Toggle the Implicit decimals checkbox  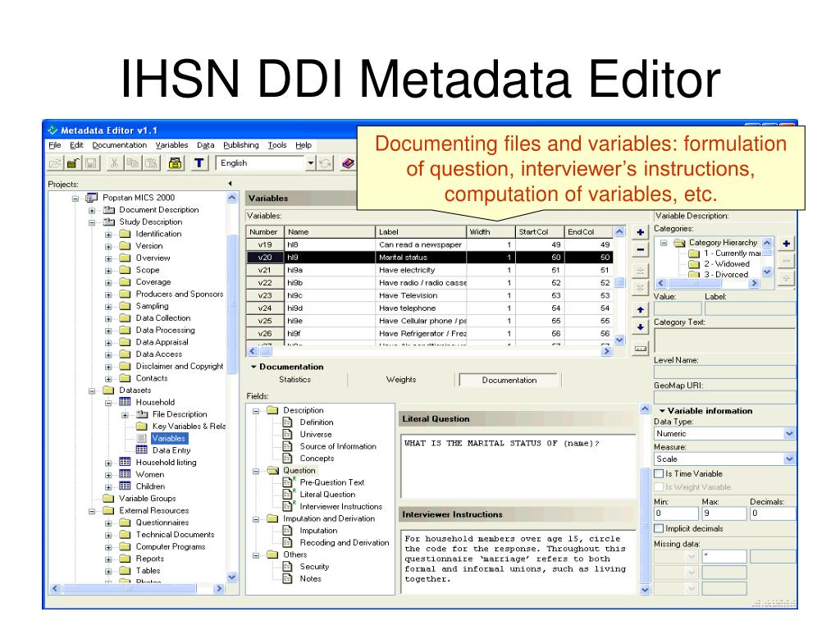(659, 528)
